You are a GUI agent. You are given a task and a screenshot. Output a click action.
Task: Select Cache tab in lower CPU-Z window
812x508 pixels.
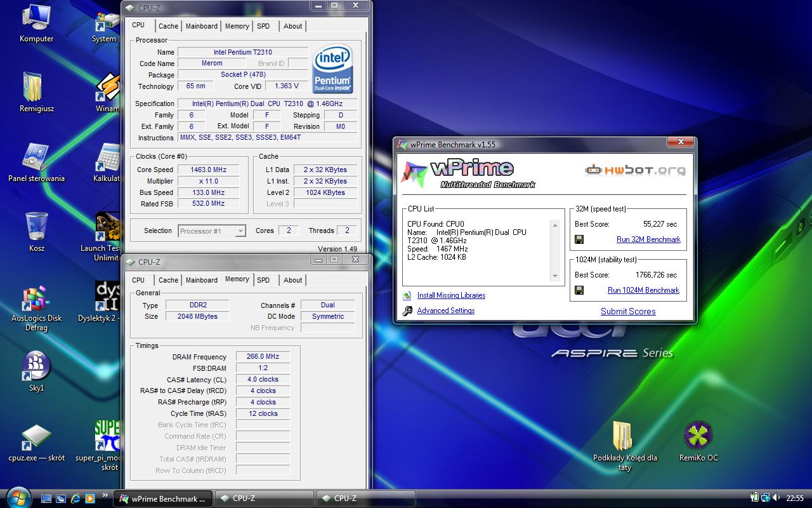click(x=168, y=280)
